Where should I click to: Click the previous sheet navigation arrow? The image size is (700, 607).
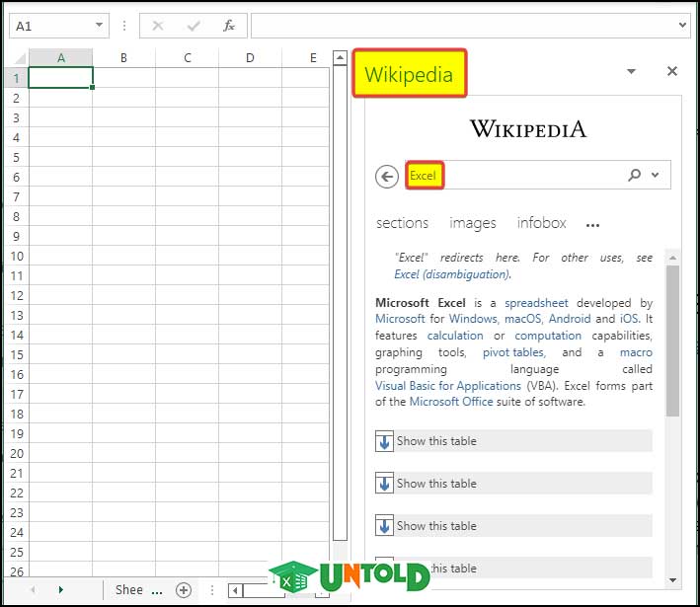(33, 589)
